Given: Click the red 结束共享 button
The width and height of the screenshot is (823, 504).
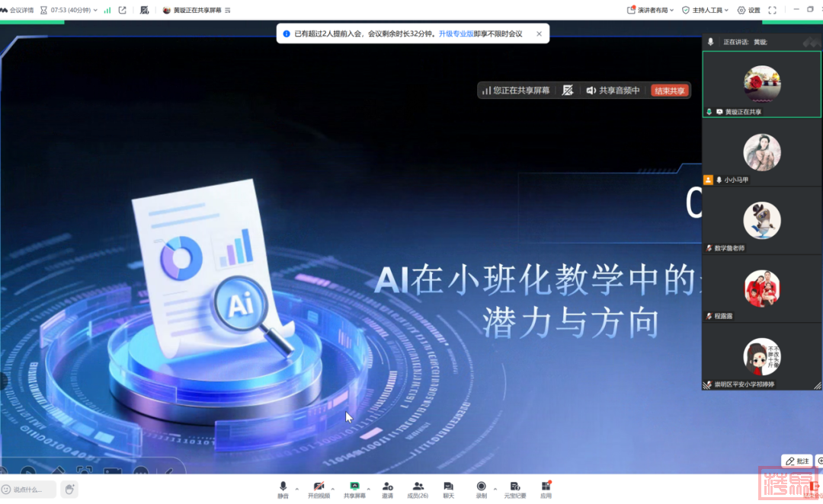Looking at the screenshot, I should (669, 91).
